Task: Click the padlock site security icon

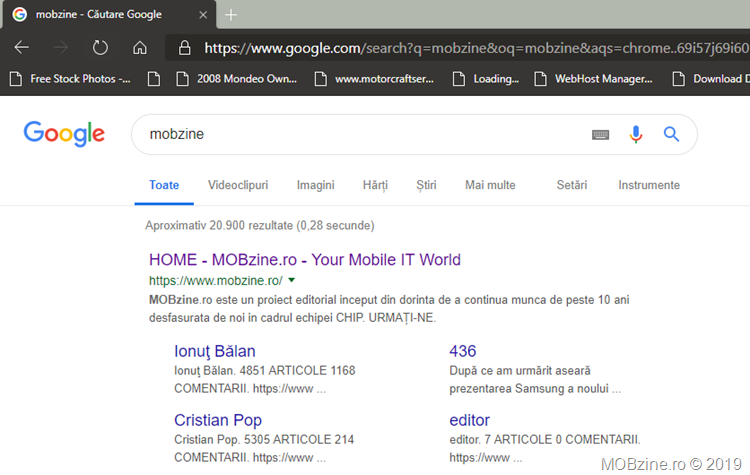Action: click(185, 47)
